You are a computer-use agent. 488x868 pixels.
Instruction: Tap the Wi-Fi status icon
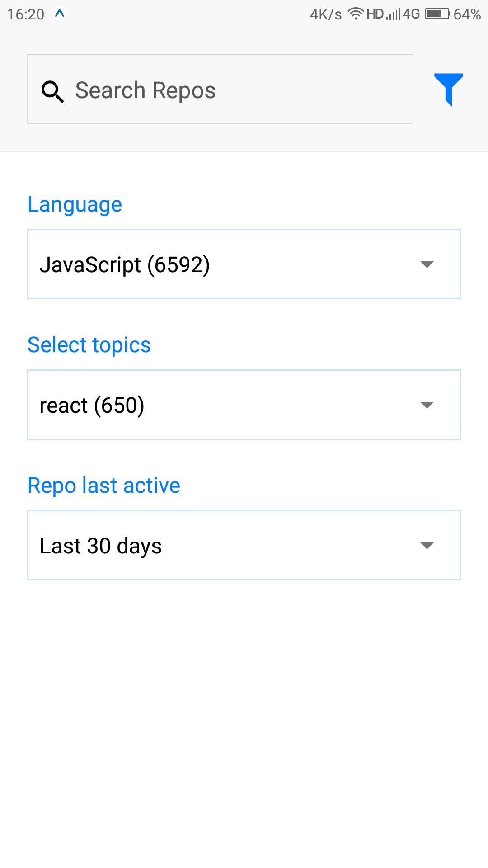[356, 14]
